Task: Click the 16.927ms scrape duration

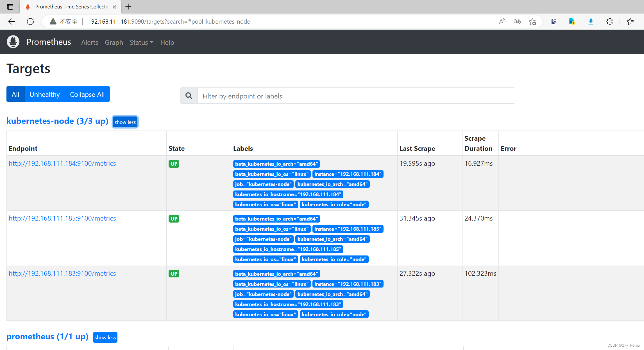Action: [479, 163]
